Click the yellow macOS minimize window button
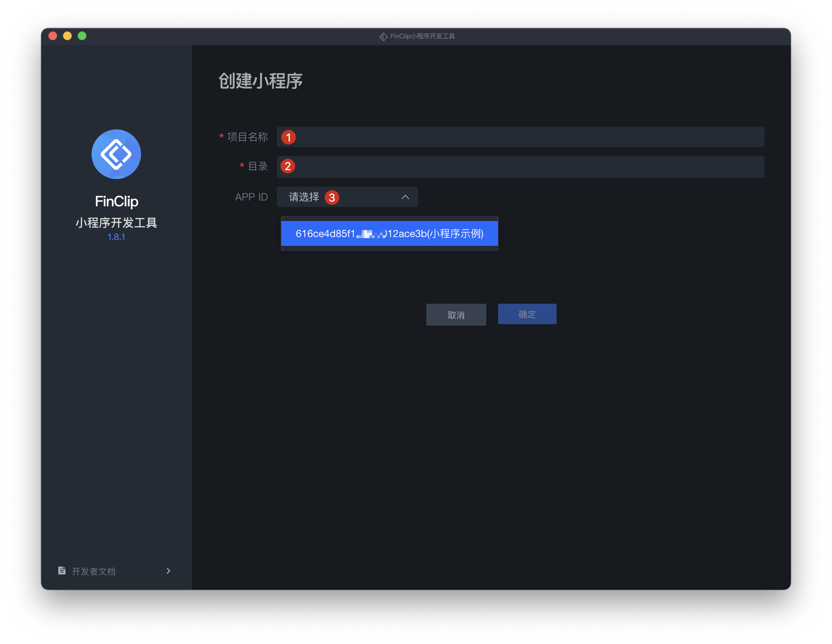Screen dimensions: 832x644 pyautogui.click(x=67, y=36)
